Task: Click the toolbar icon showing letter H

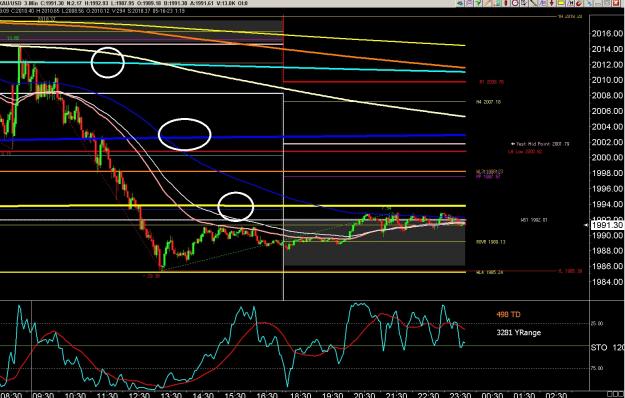Action: point(570,3)
